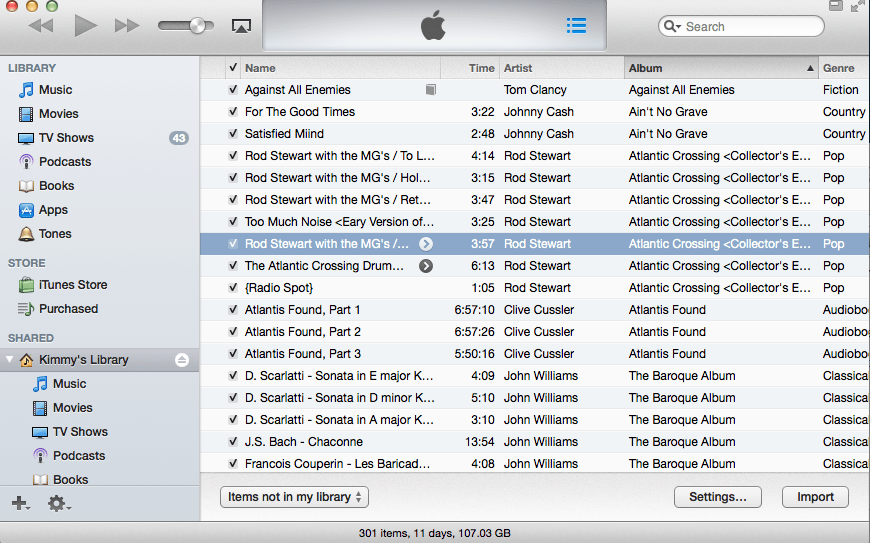Uncheck Too Much Noise track
The width and height of the screenshot is (870, 543).
pos(233,221)
